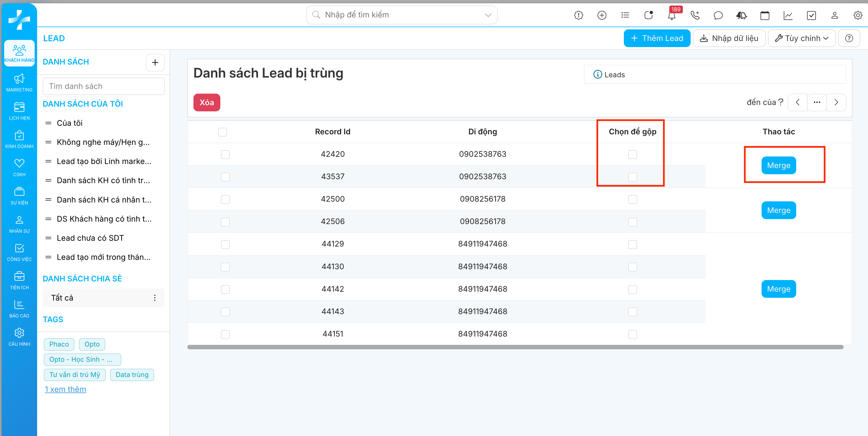Screen dimensions: 868x436
Task: Open the help question mark icon
Action: coord(849,39)
